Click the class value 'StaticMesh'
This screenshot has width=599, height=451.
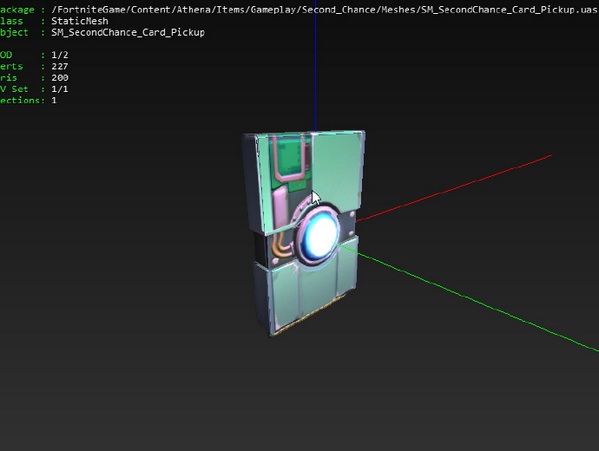coord(80,21)
